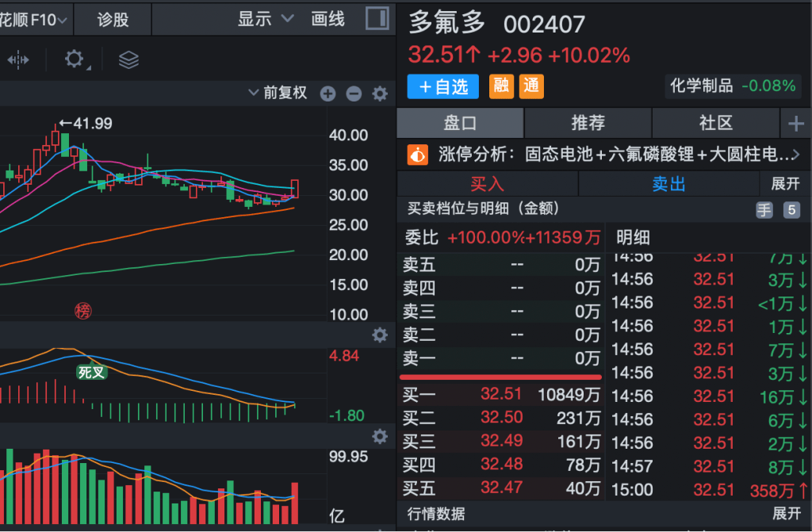The image size is (812, 532).
Task: Switch to the 推荐 tab
Action: pos(588,123)
